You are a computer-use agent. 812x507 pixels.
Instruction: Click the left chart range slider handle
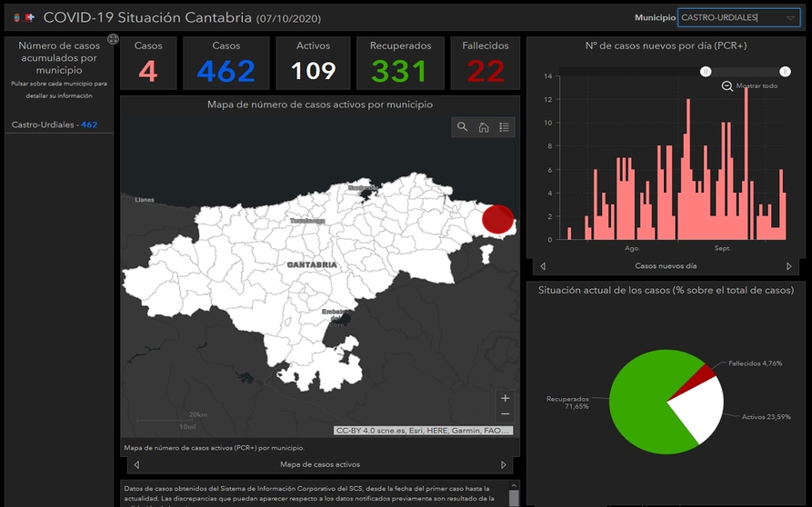pos(706,72)
